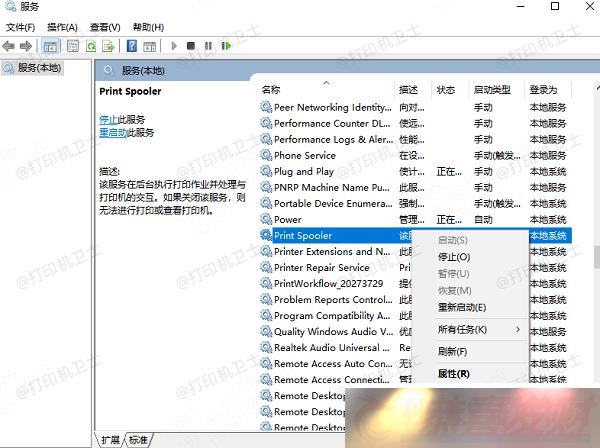Open the 帮助(H) menu
Image resolution: width=600 pixels, height=448 pixels.
coord(148,27)
